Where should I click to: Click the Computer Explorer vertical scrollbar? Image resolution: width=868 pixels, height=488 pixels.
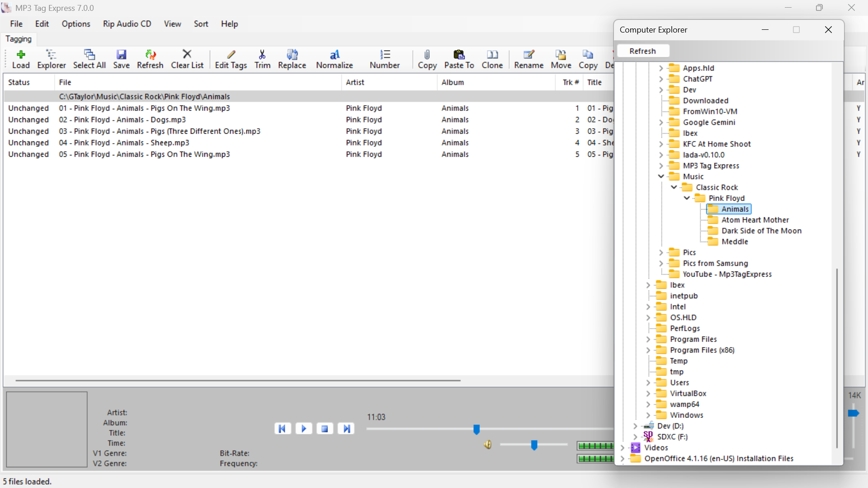[x=837, y=358]
